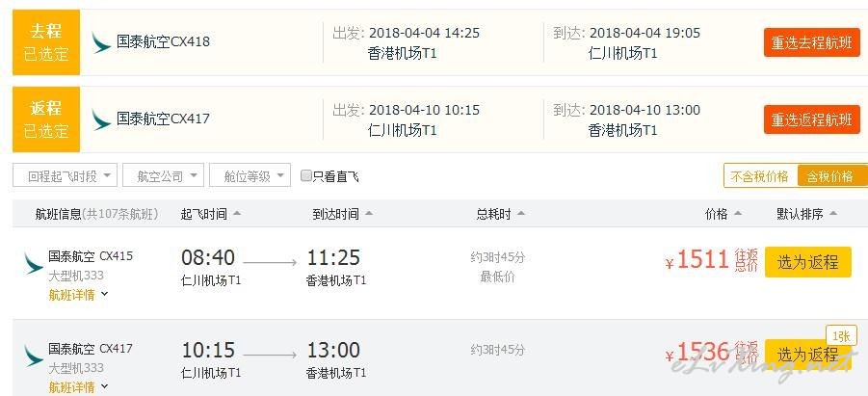Sort by 总耗时 arrow icon

click(521, 214)
